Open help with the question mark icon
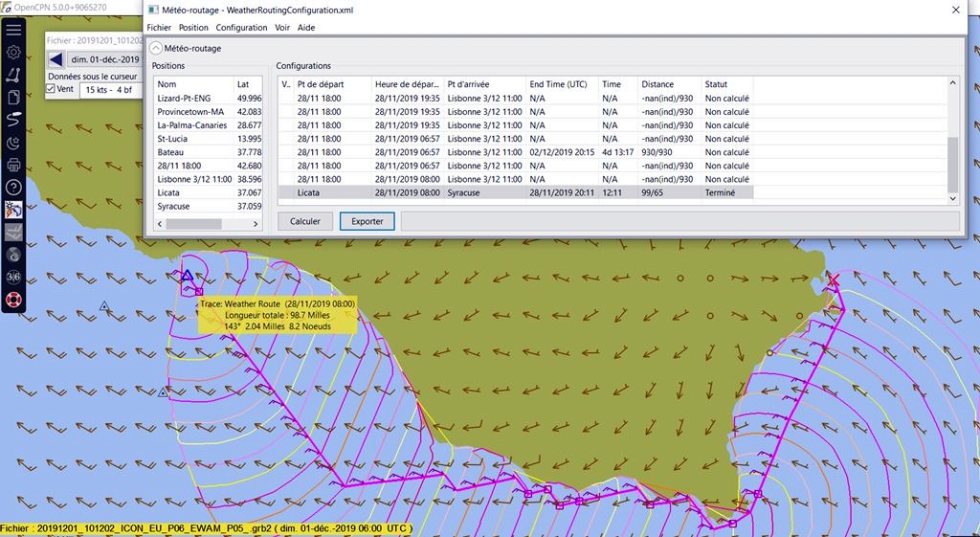The height and width of the screenshot is (537, 980). 13,188
